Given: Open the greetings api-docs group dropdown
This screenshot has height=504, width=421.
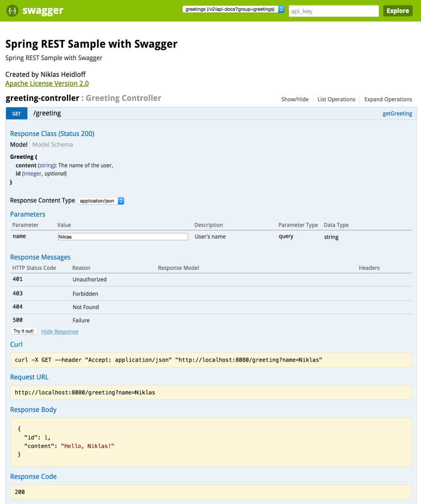Looking at the screenshot, I should click(x=233, y=9).
